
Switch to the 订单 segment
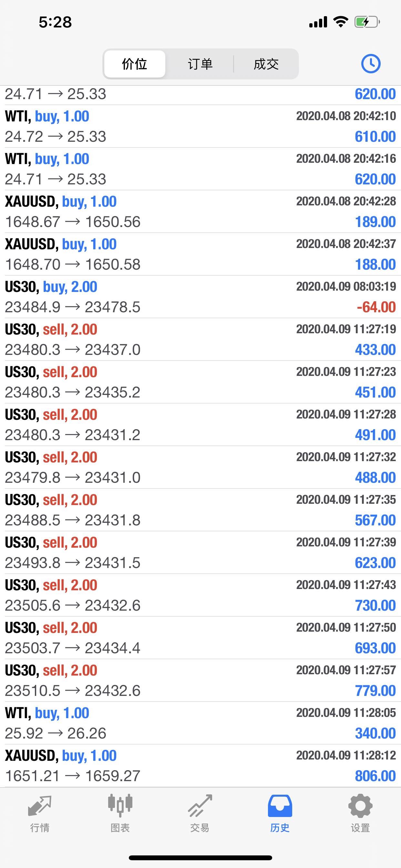pos(200,64)
